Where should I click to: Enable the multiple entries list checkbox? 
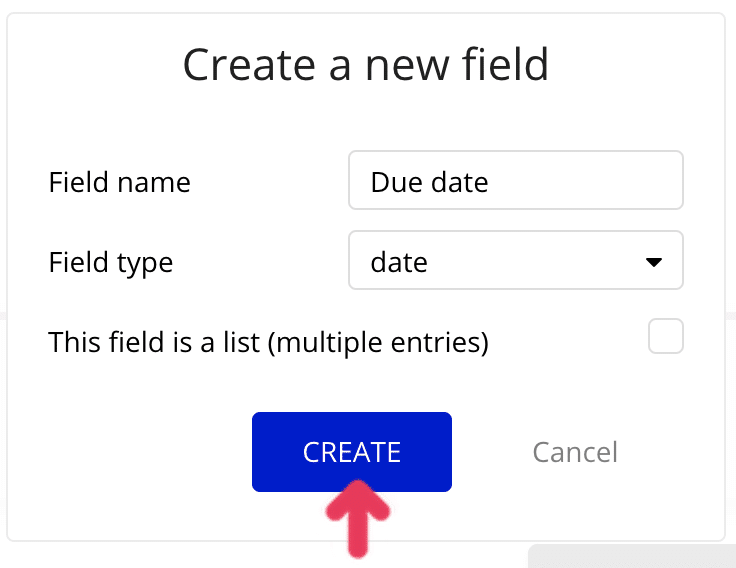coord(665,336)
